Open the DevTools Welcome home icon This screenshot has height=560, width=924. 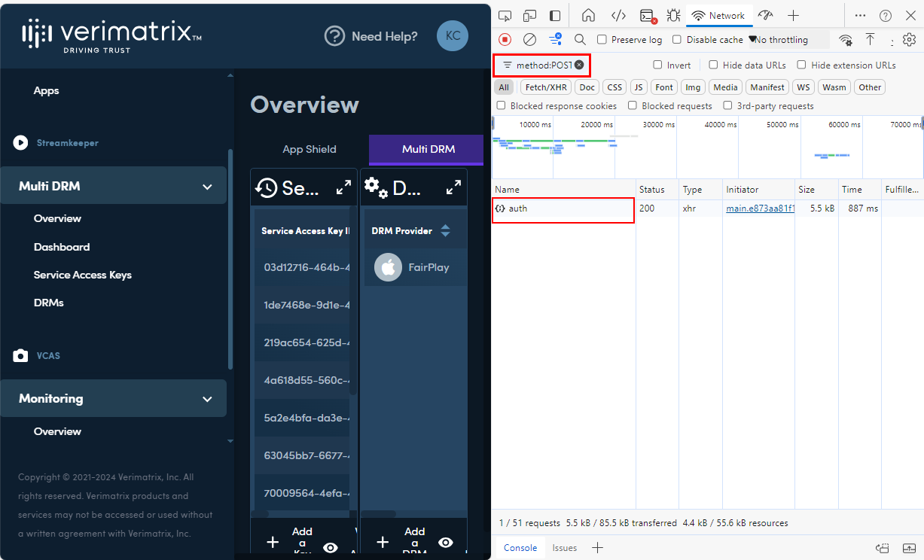(589, 15)
